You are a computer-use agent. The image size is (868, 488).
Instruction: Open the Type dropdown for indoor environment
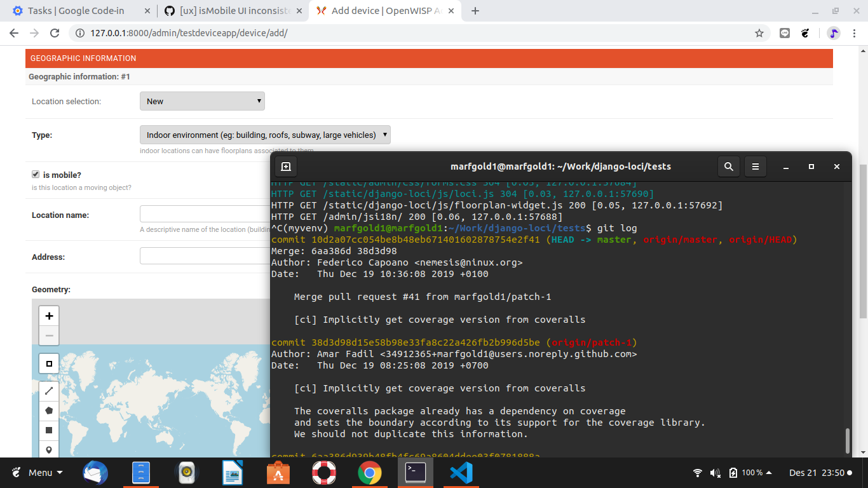click(265, 135)
